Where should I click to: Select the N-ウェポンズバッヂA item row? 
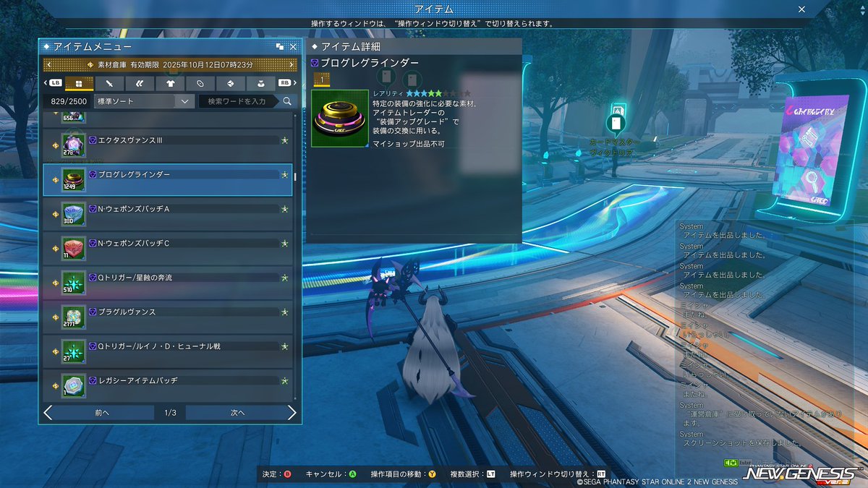(168, 214)
